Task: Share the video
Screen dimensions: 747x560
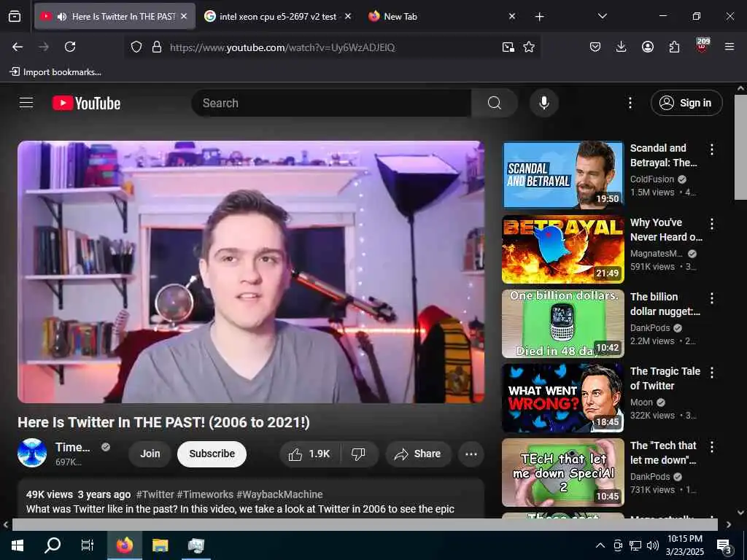Action: [x=417, y=454]
